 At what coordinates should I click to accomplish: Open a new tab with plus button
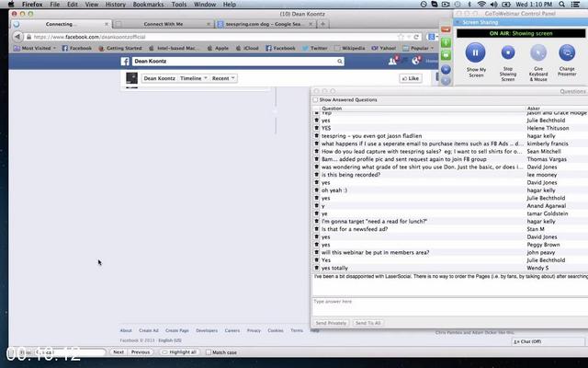tap(322, 24)
